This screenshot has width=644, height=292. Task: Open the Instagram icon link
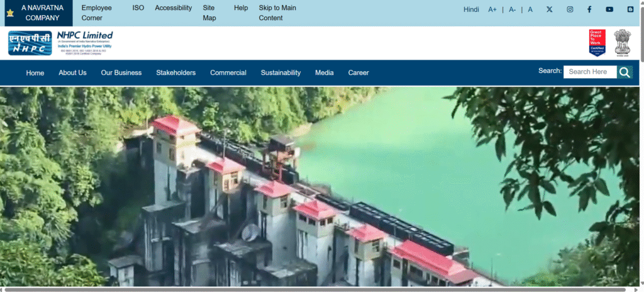pyautogui.click(x=570, y=9)
